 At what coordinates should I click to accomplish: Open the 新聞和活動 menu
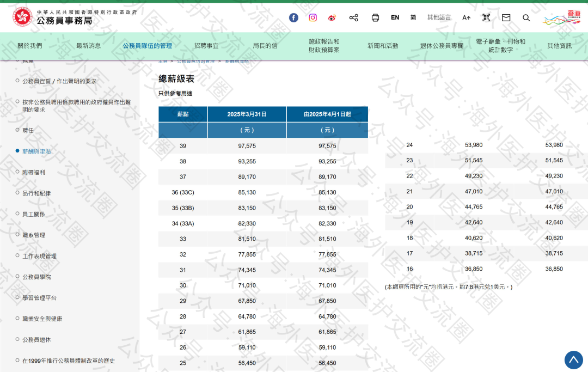pos(383,46)
